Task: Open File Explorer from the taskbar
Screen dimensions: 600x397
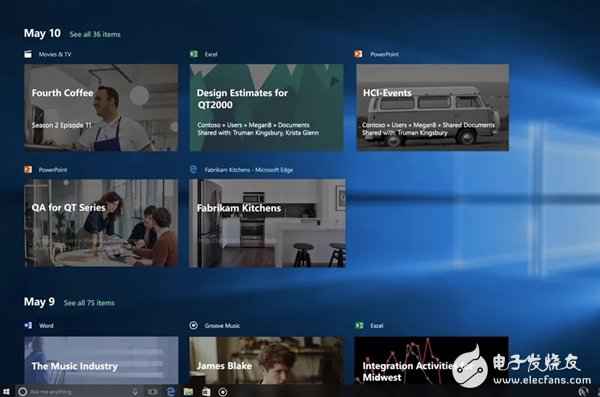Action: pos(188,391)
